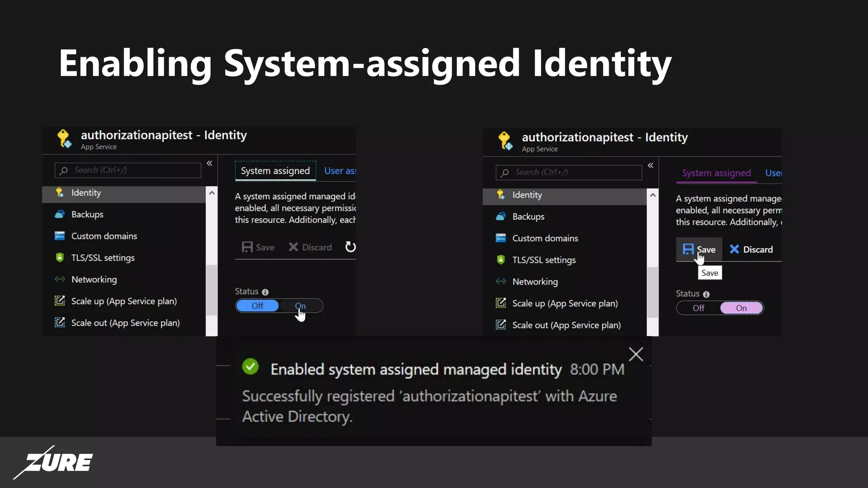This screenshot has width=868, height=488.
Task: Open Scale up (App Service plan) in right panel
Action: pyautogui.click(x=565, y=303)
